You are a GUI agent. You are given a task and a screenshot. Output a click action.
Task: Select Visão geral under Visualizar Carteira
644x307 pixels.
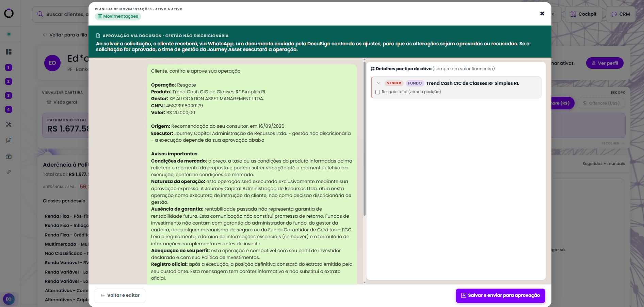pos(62,102)
